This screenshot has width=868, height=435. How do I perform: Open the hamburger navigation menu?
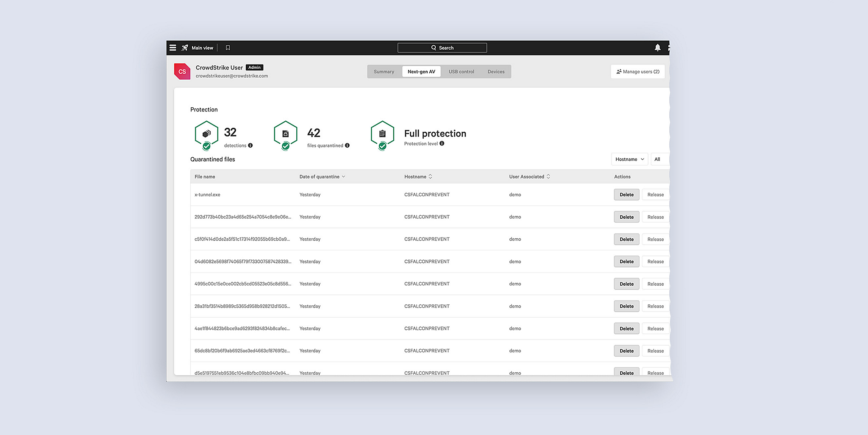[173, 47]
